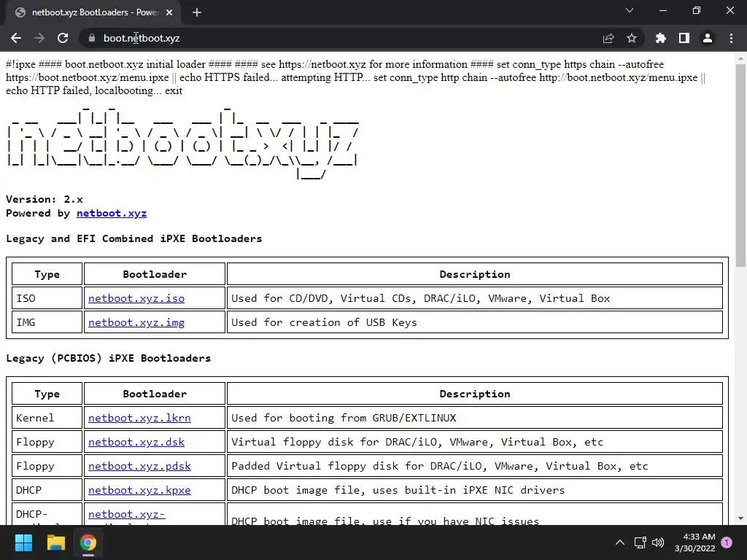
Task: Click the 'Version: 2.x' text
Action: pos(44,200)
